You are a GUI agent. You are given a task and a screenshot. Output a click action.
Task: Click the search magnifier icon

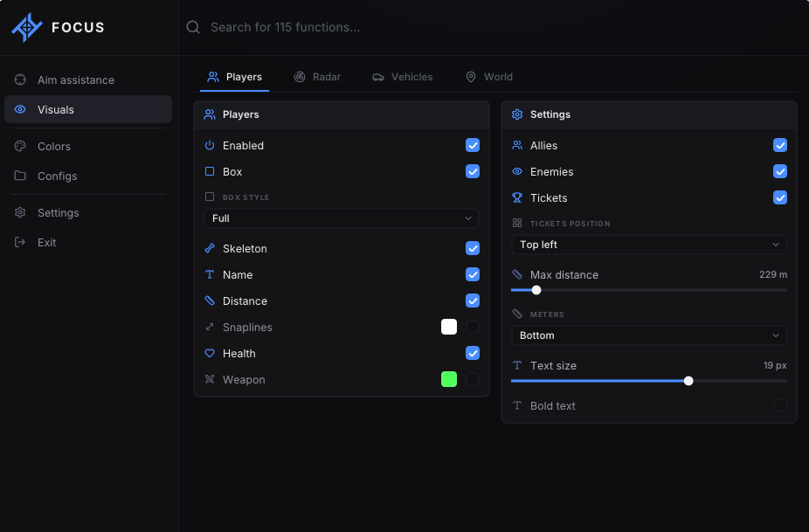(193, 27)
